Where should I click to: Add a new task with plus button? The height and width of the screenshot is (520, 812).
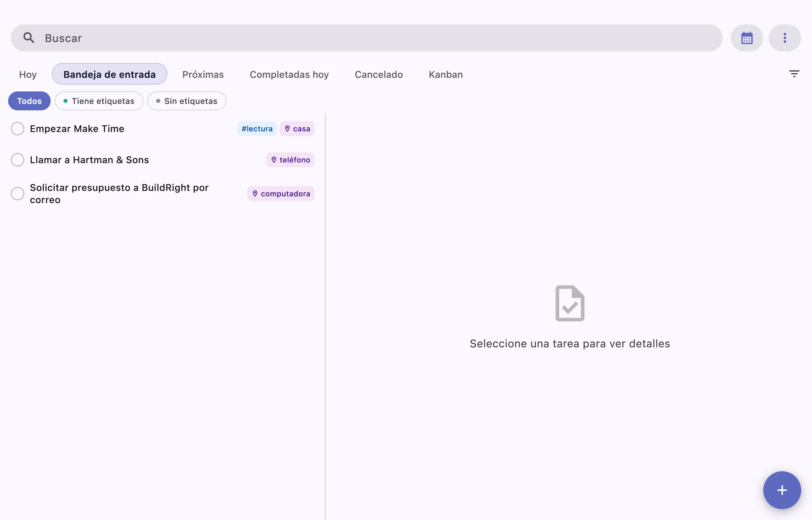782,490
